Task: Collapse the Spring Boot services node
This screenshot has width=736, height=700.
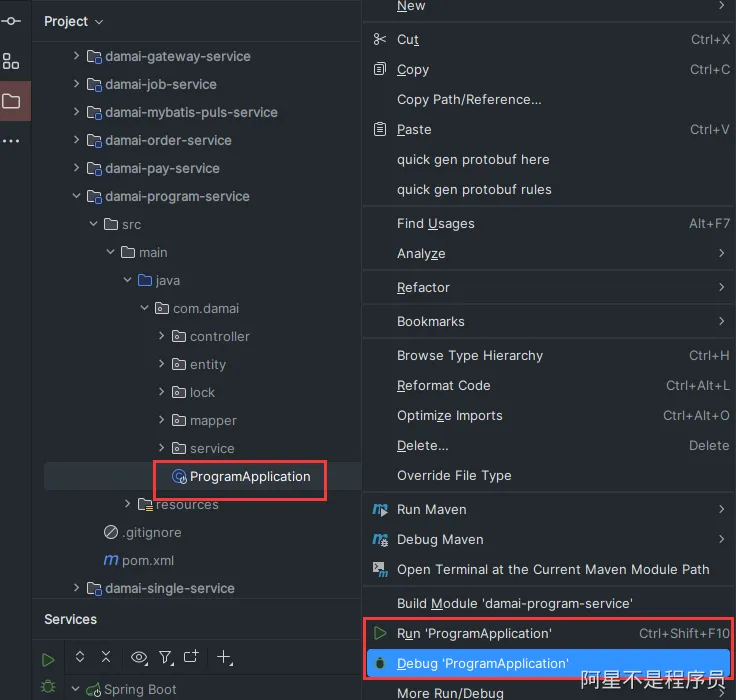Action: tap(75, 689)
